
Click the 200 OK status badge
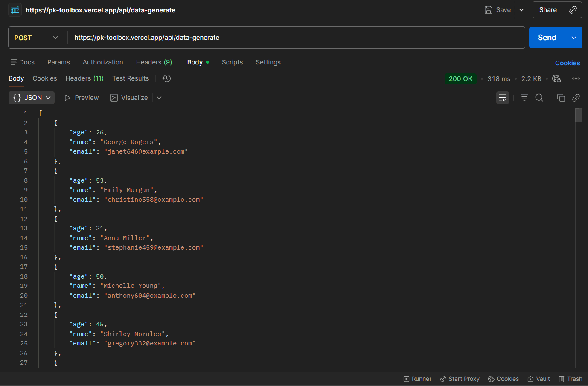click(x=460, y=78)
